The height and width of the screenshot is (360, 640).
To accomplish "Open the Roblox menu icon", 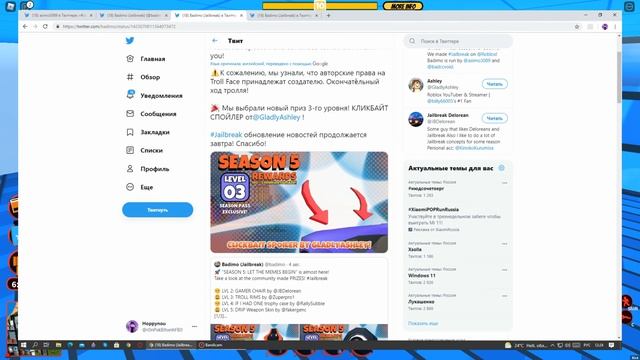I will point(11,6).
